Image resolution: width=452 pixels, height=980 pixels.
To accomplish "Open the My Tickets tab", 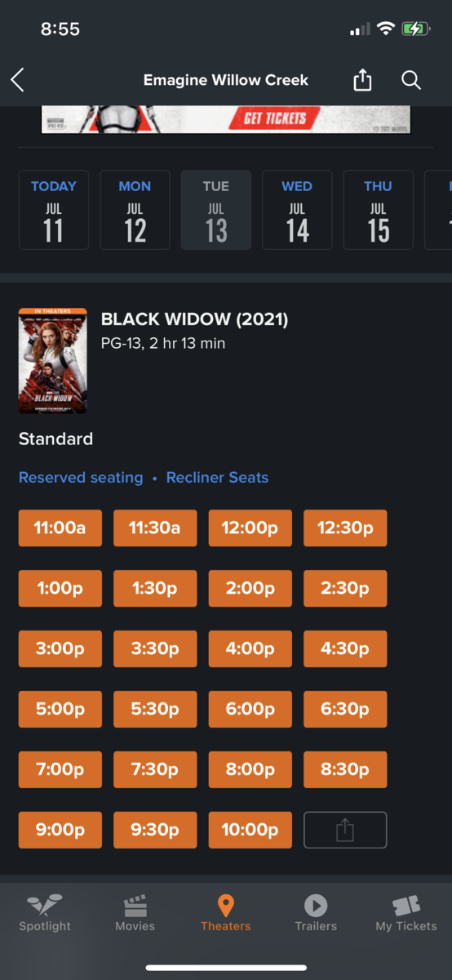I will [x=406, y=913].
